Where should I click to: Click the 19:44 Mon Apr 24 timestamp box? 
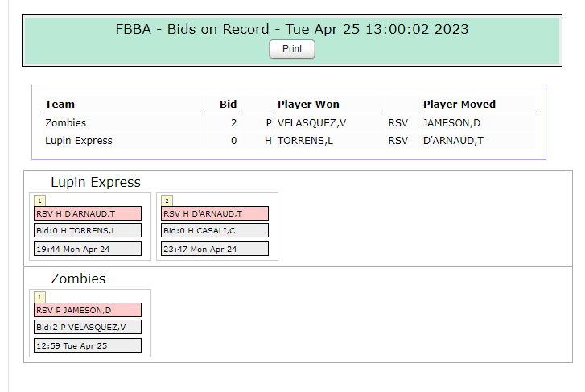point(88,249)
